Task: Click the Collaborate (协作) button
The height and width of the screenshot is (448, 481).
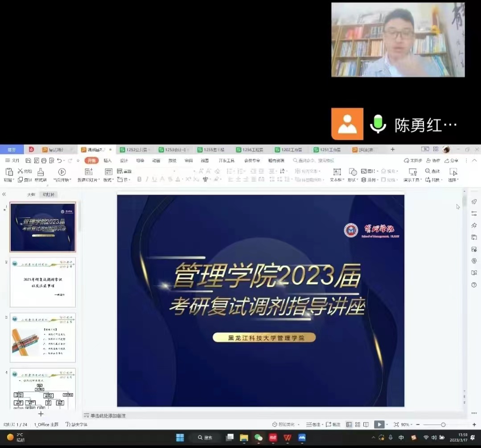Action: 433,160
